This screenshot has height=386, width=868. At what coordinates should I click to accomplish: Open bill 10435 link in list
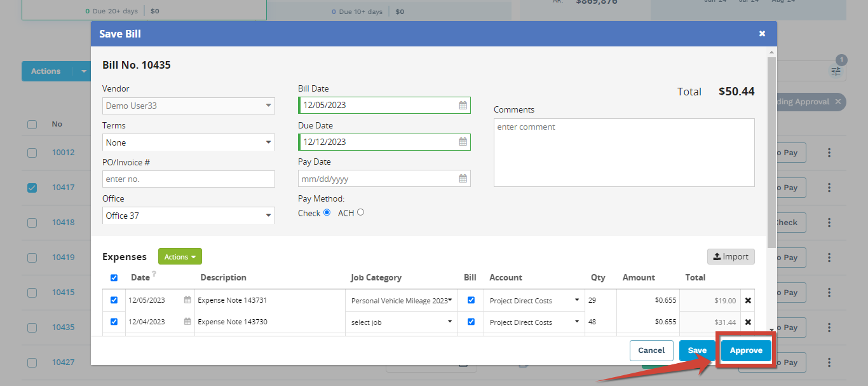tap(63, 327)
